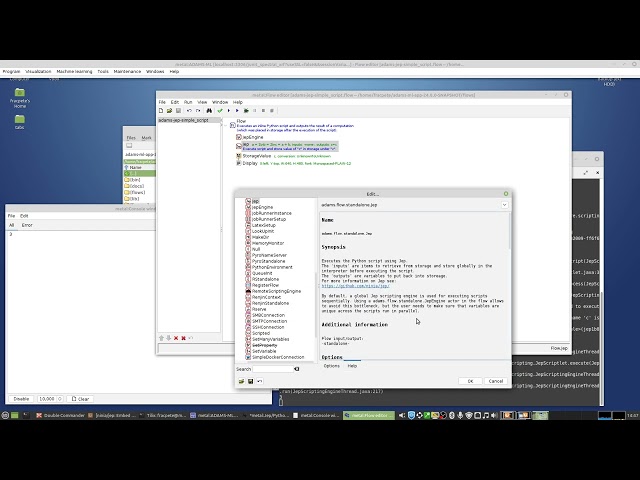Click the stop square icon in Flow toolbar
Screen dimensions: 640x480
pyautogui.click(x=263, y=111)
